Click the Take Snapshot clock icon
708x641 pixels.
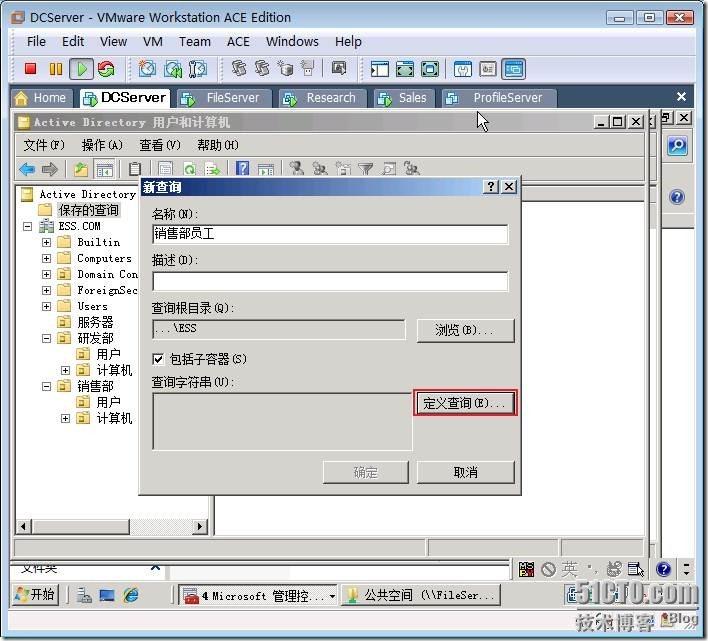tap(147, 69)
